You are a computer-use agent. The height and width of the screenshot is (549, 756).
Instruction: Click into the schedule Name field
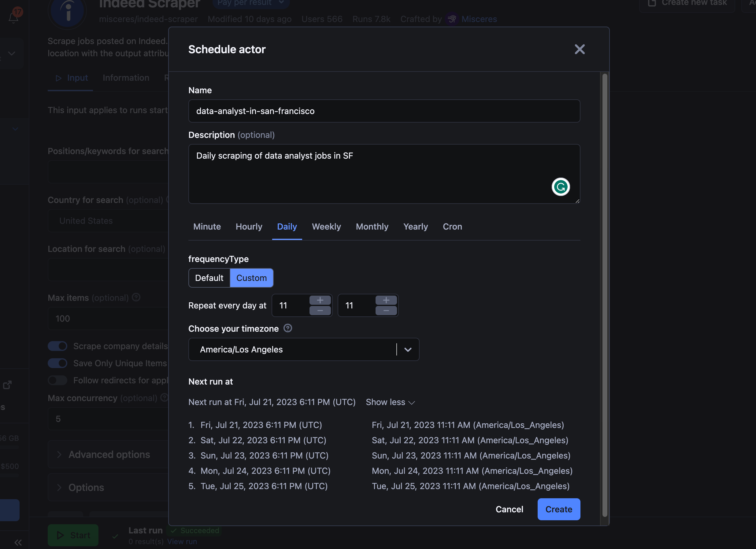point(384,111)
